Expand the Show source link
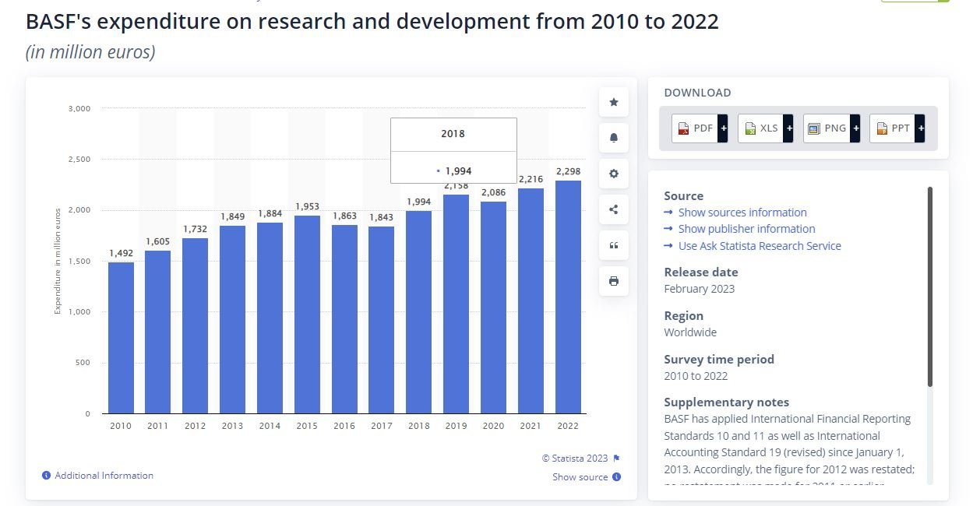 click(x=580, y=477)
